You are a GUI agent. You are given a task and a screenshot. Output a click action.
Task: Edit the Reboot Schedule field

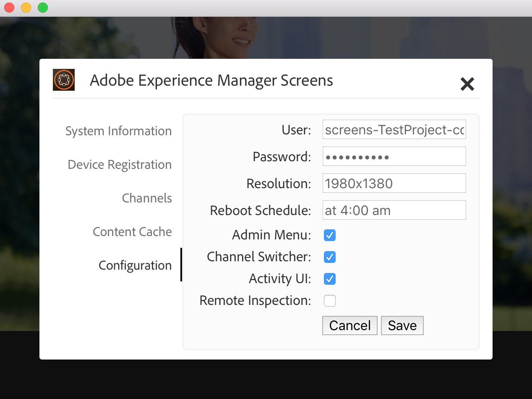tap(394, 210)
